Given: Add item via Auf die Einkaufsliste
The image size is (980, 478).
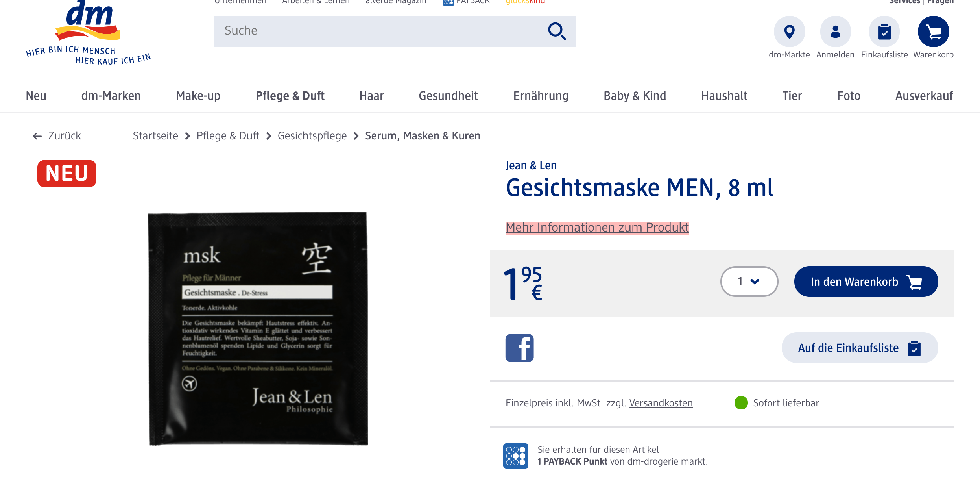Looking at the screenshot, I should (x=859, y=348).
